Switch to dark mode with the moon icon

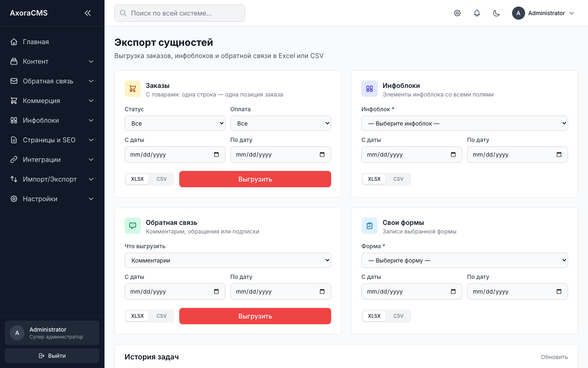(x=497, y=13)
